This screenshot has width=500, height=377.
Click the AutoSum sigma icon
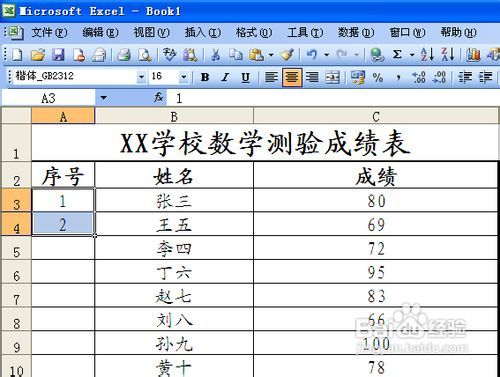tap(397, 54)
